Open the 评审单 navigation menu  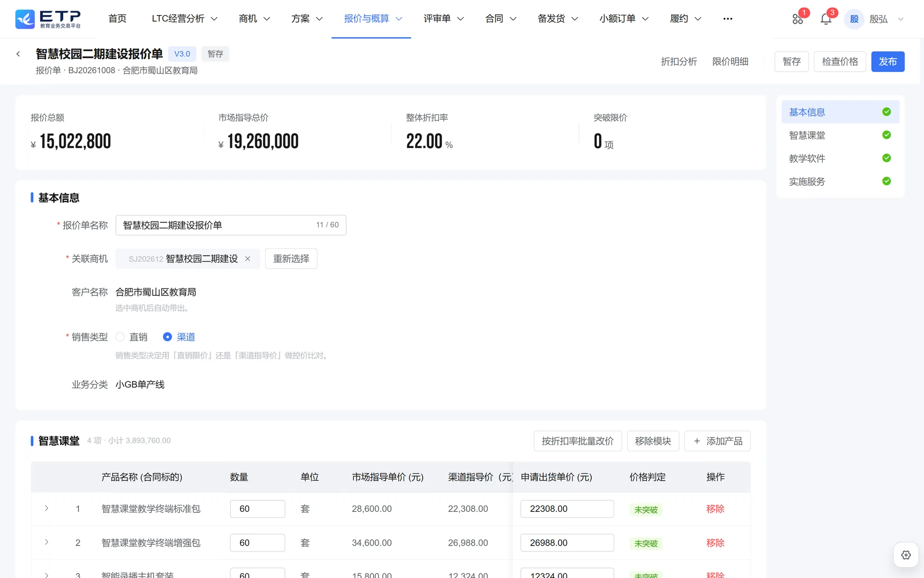(x=444, y=19)
